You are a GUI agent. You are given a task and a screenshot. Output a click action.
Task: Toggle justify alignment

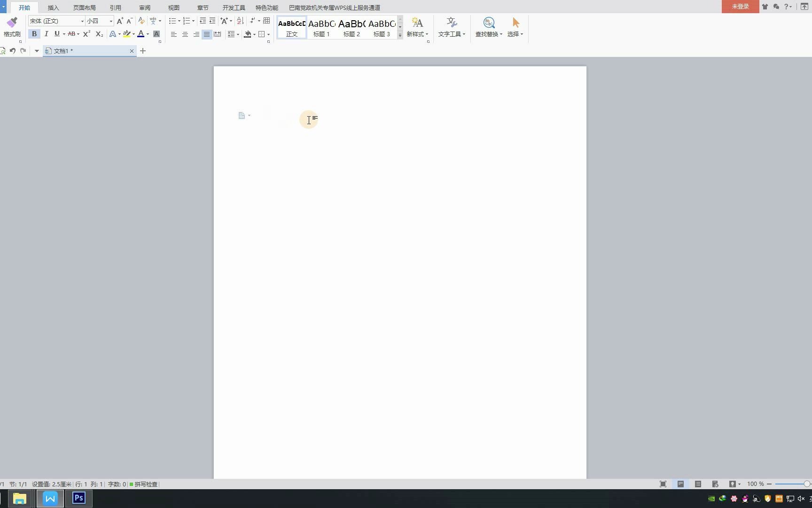click(207, 34)
